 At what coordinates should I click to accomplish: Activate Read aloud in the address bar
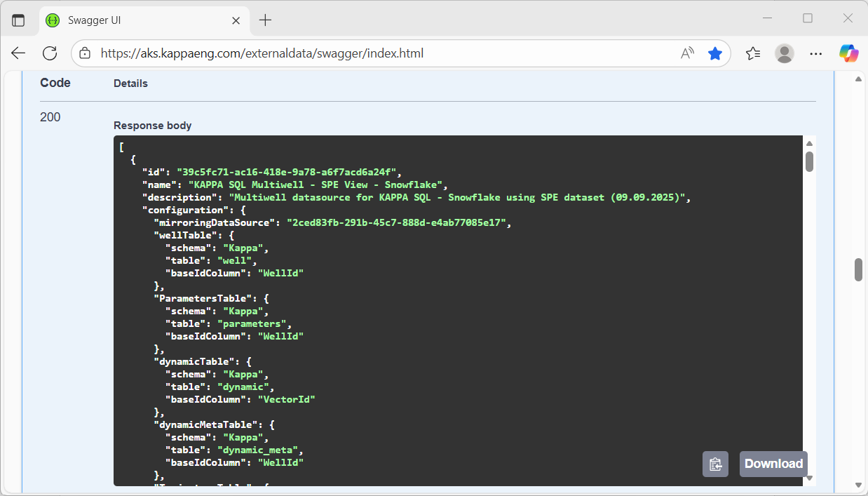[x=687, y=53]
